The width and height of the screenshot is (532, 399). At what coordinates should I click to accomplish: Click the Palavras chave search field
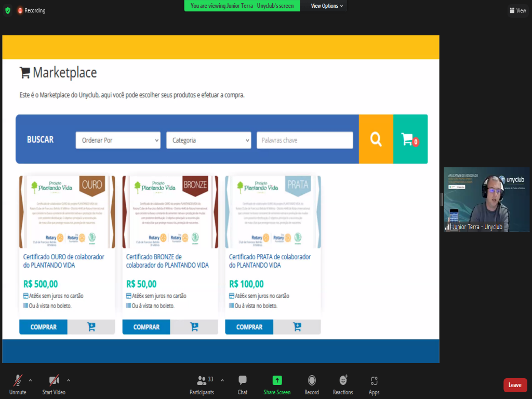pos(304,140)
